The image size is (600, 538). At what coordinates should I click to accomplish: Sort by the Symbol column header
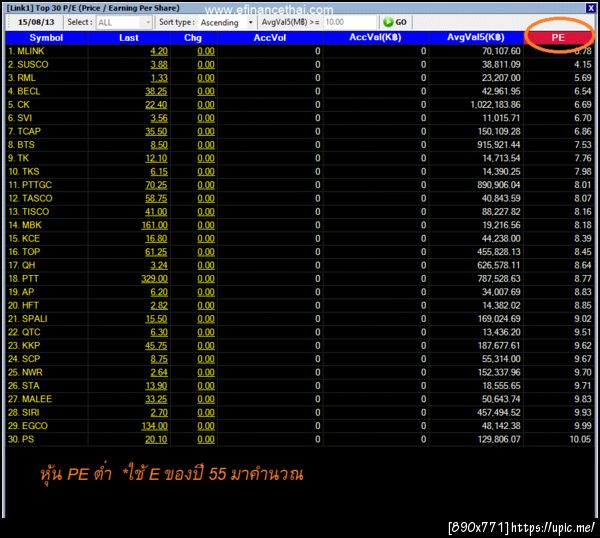tap(46, 38)
